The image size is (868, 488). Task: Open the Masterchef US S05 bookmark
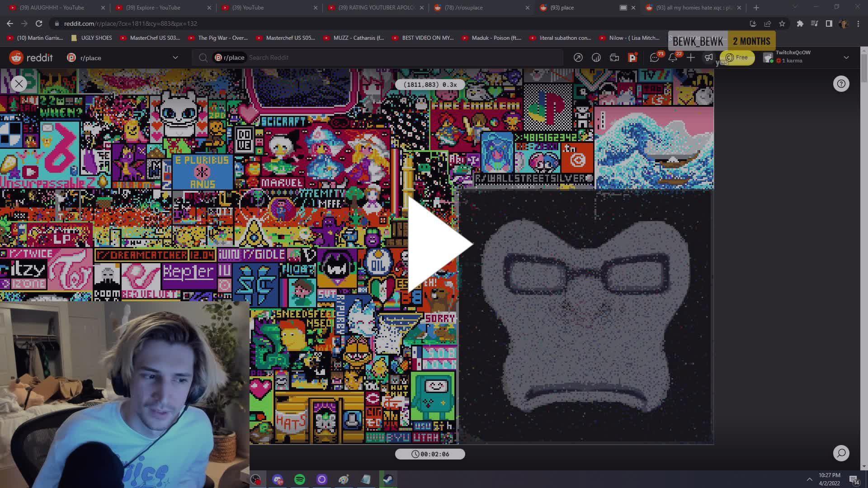point(286,38)
